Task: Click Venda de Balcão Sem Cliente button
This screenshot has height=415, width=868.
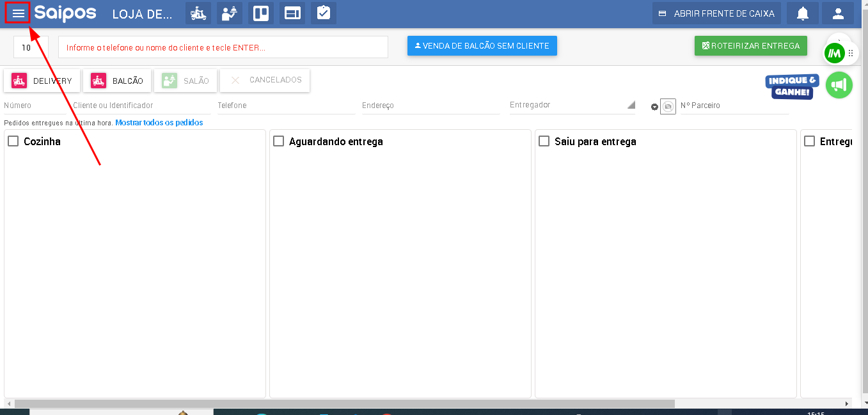Action: pyautogui.click(x=482, y=46)
